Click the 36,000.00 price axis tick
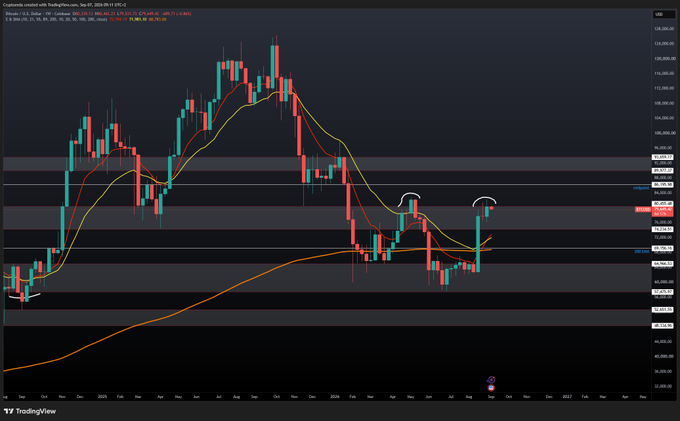680x421 pixels. tap(664, 372)
